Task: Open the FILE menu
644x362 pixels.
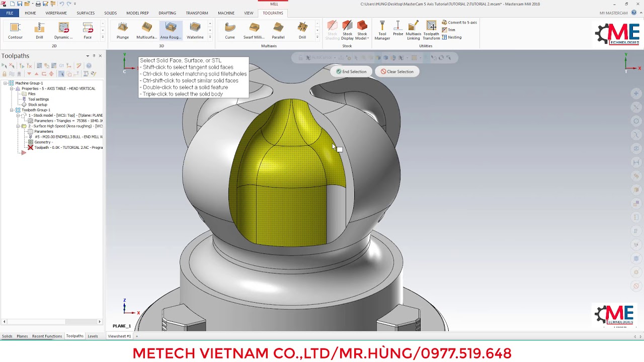Action: 10,13
